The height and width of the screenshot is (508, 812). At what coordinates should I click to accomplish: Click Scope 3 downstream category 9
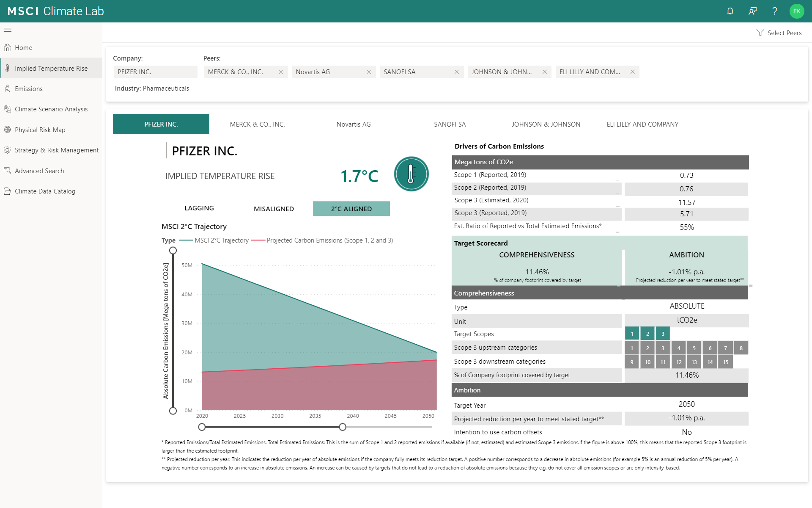632,362
